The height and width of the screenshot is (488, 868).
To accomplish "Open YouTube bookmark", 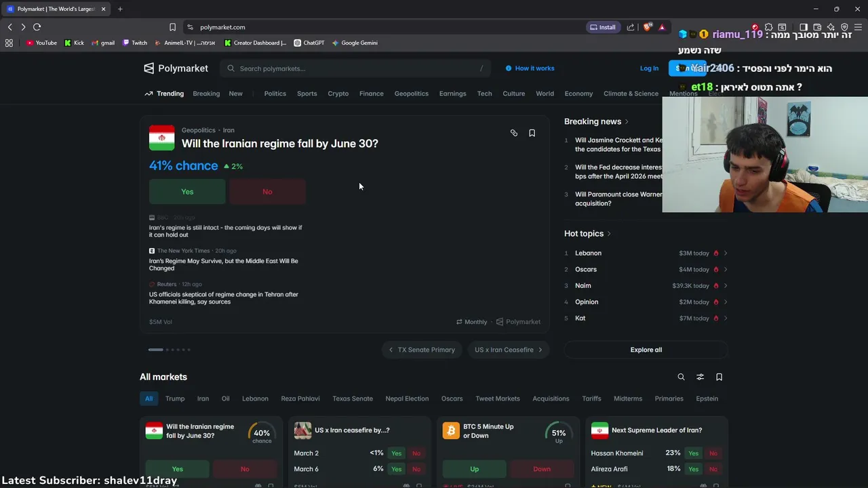I will click(x=41, y=43).
